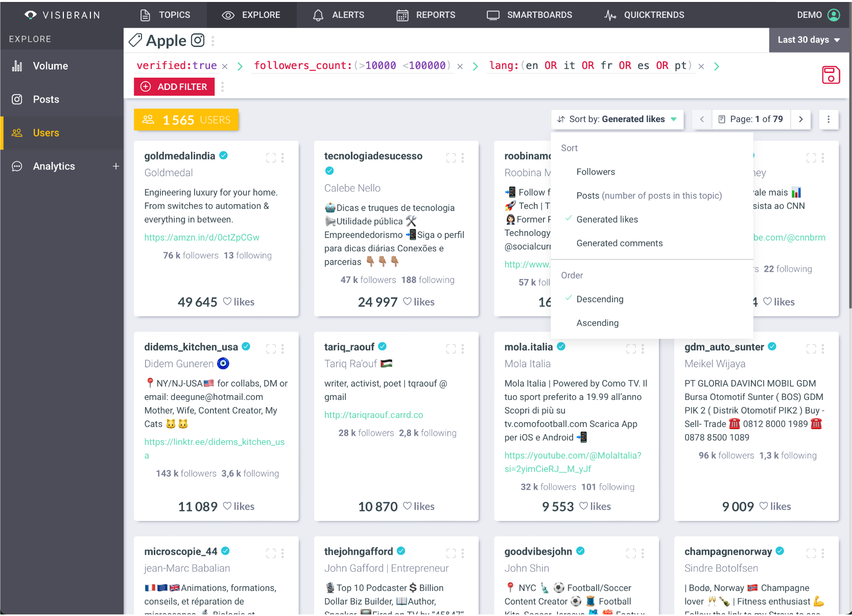Open the amzn.in link on goldmedalindia

(x=202, y=238)
